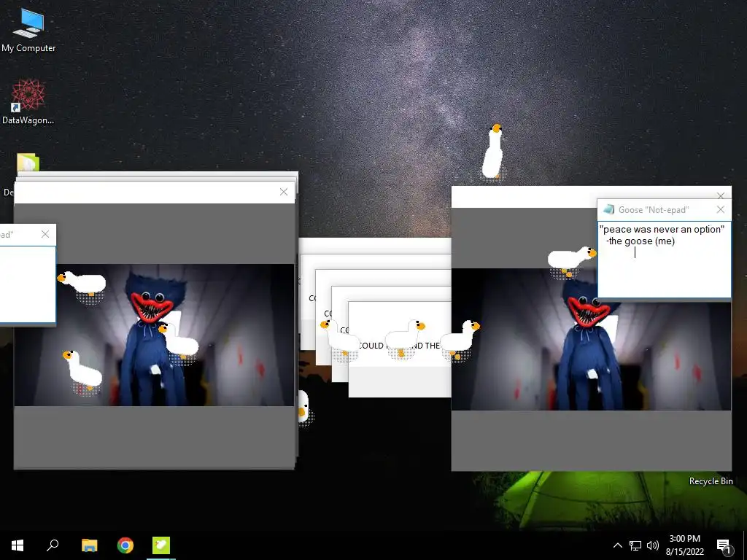This screenshot has width=747, height=560.
Task: Close the partly hidden Not-epad window at left
Action: (x=44, y=234)
